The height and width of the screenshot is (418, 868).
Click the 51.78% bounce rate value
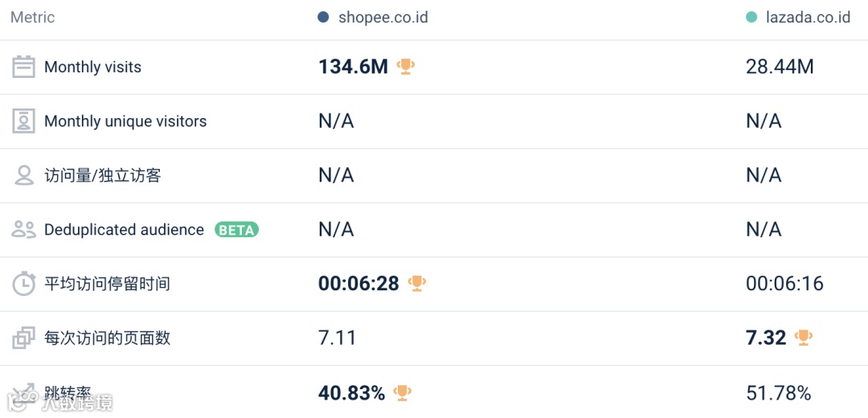pos(779,393)
